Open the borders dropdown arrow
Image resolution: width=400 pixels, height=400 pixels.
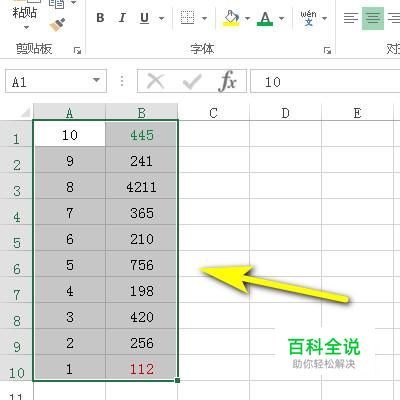[x=204, y=18]
